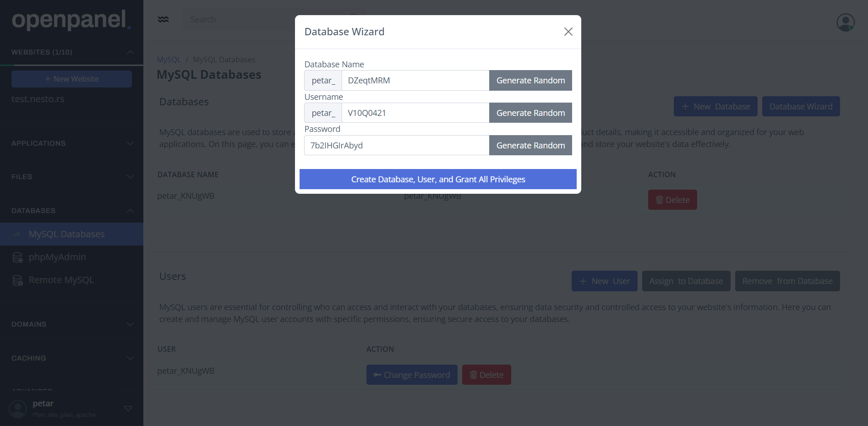Open the Caching menu section
This screenshot has width=868, height=426.
tap(130, 358)
